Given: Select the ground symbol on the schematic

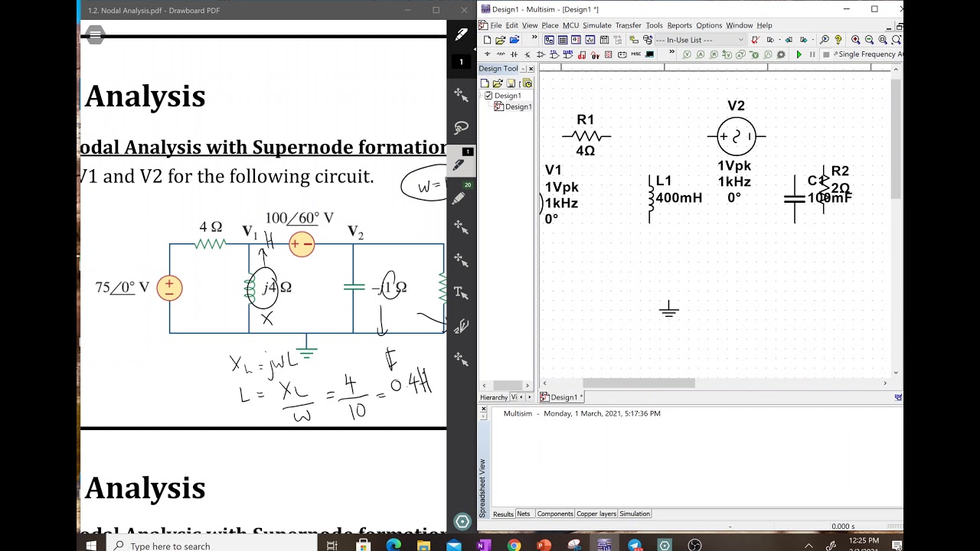Looking at the screenshot, I should (668, 308).
